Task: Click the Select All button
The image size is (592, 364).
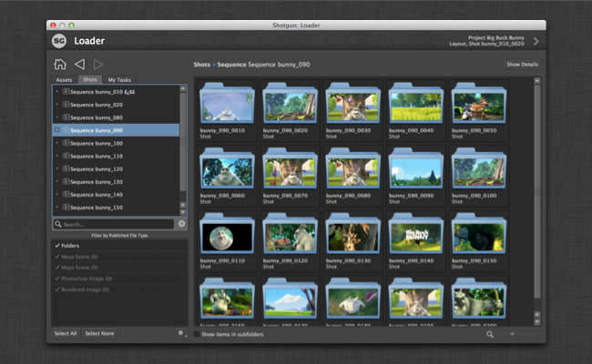Action: click(x=66, y=333)
